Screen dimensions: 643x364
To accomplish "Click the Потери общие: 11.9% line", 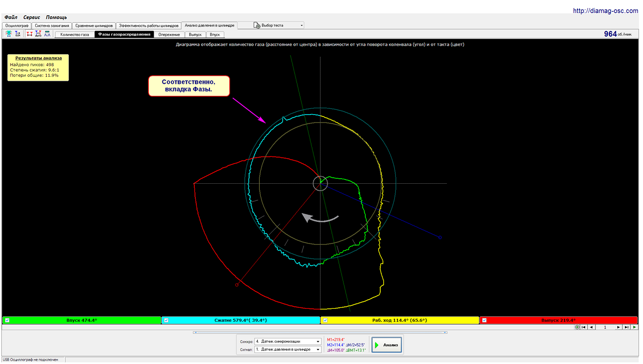I will click(x=34, y=75).
